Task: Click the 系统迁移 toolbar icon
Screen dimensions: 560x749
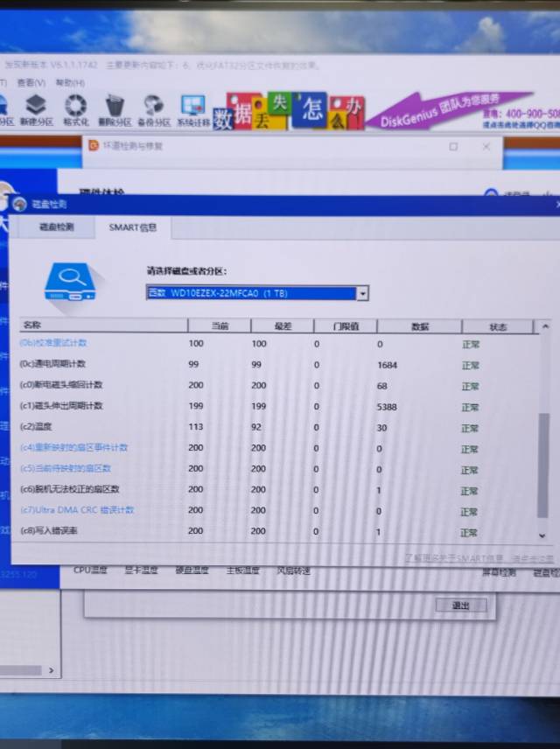Action: pyautogui.click(x=192, y=111)
